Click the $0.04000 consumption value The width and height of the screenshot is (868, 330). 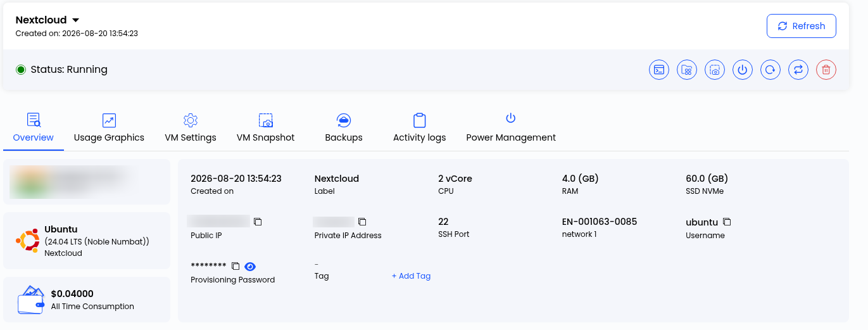pyautogui.click(x=72, y=294)
